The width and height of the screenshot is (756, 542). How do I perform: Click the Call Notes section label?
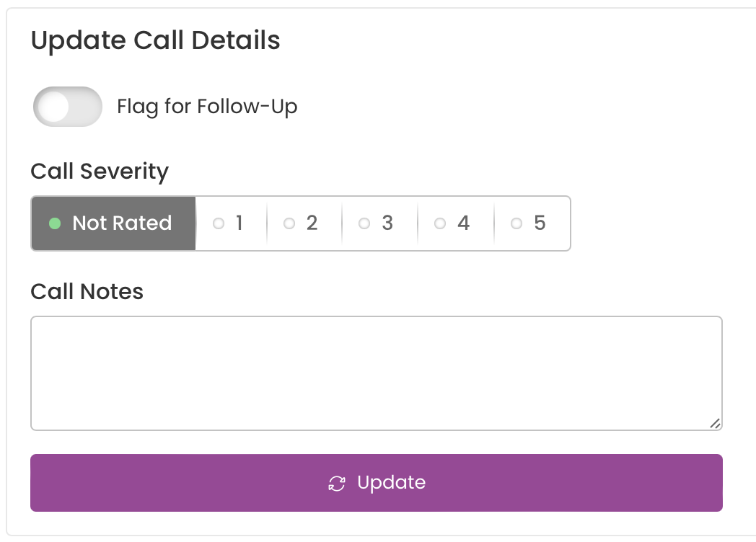87,291
